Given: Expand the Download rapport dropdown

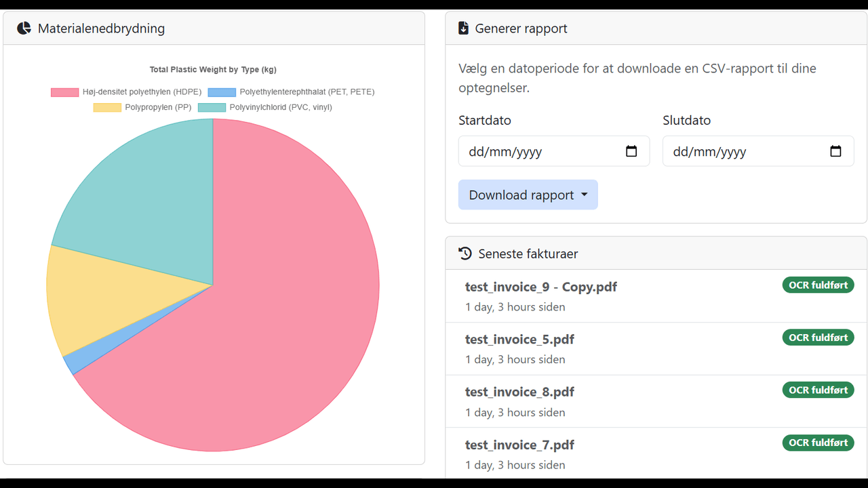Looking at the screenshot, I should coord(528,195).
